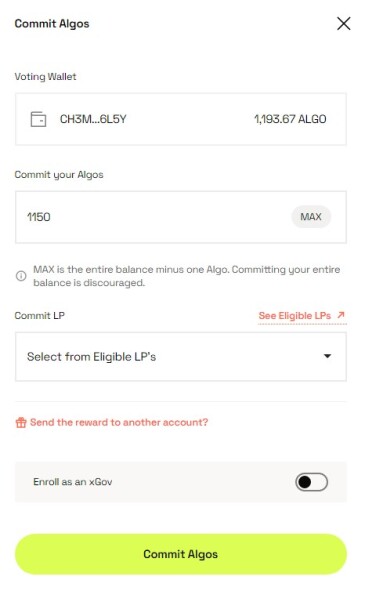Click the Commit Algos dialog title
Viewport: 365px width, 591px height.
52,24
